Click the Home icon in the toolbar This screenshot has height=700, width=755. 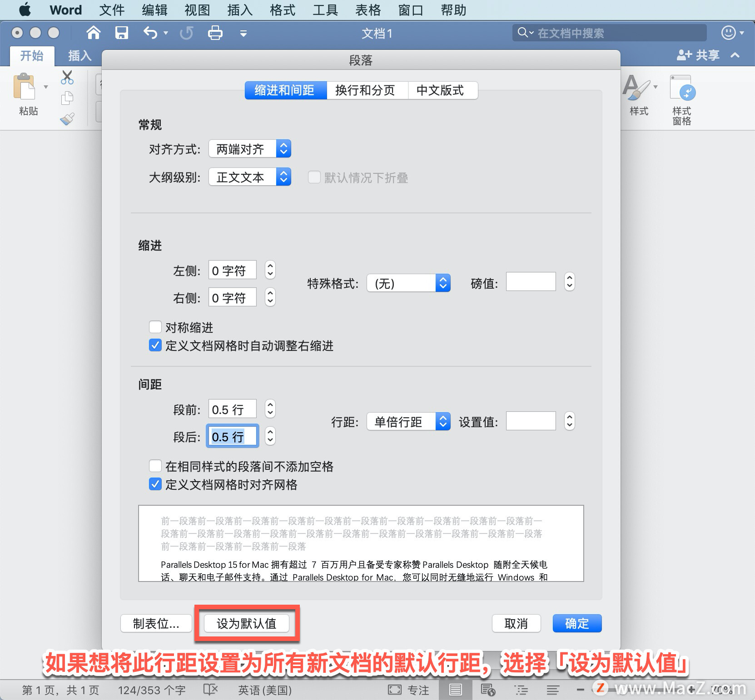94,32
